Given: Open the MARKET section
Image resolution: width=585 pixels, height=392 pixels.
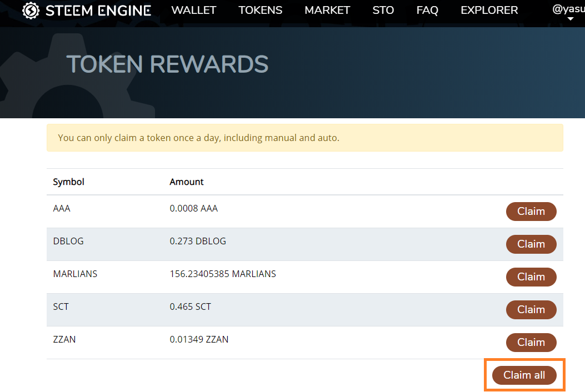Looking at the screenshot, I should pos(327,11).
